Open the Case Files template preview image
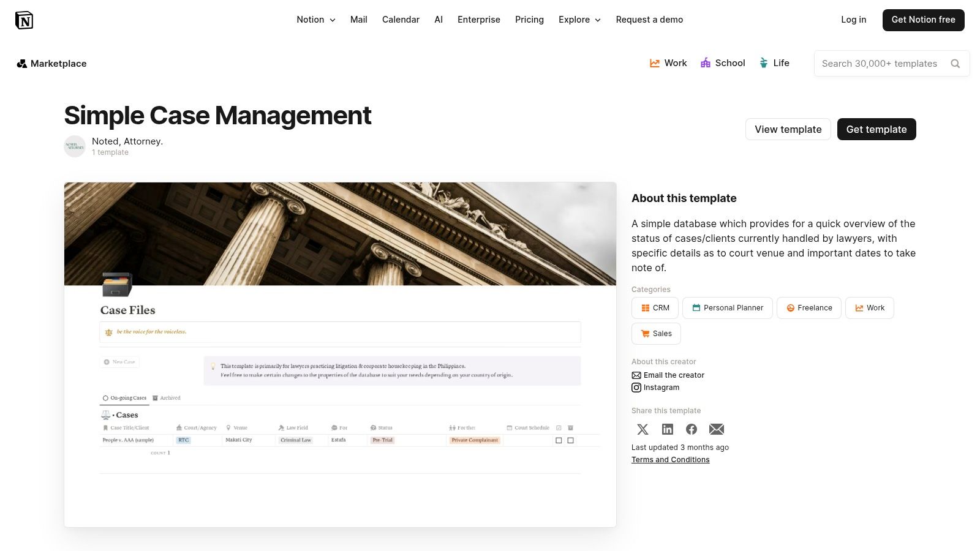980x551 pixels. (x=340, y=354)
